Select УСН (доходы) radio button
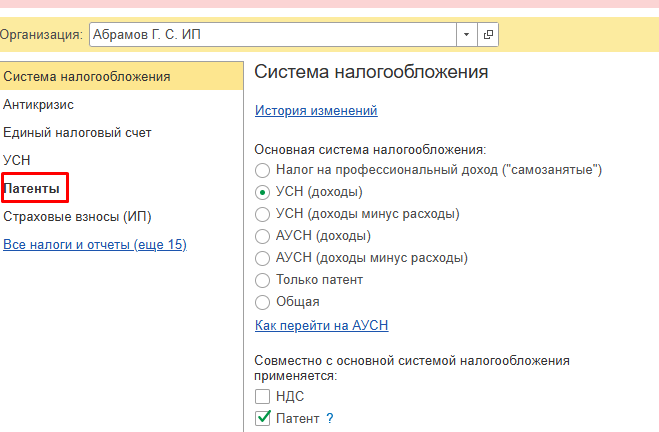Viewport: 659px width, 432px height. pos(262,192)
